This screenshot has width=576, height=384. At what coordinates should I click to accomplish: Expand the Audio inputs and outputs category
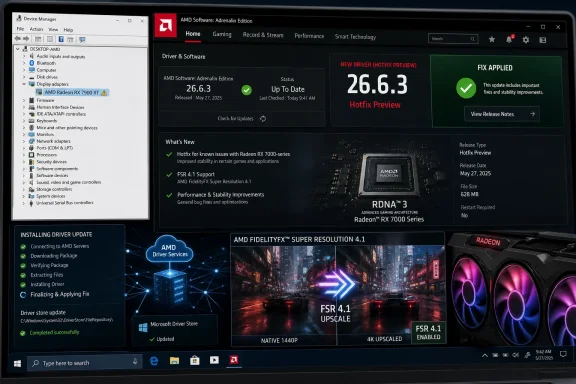point(24,56)
